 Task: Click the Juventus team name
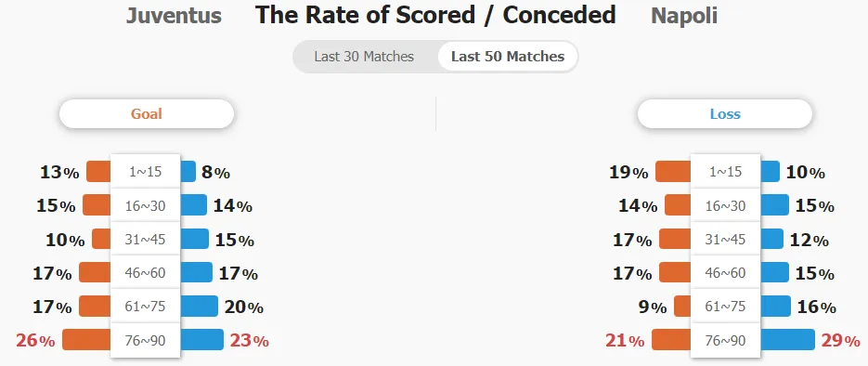tap(174, 16)
